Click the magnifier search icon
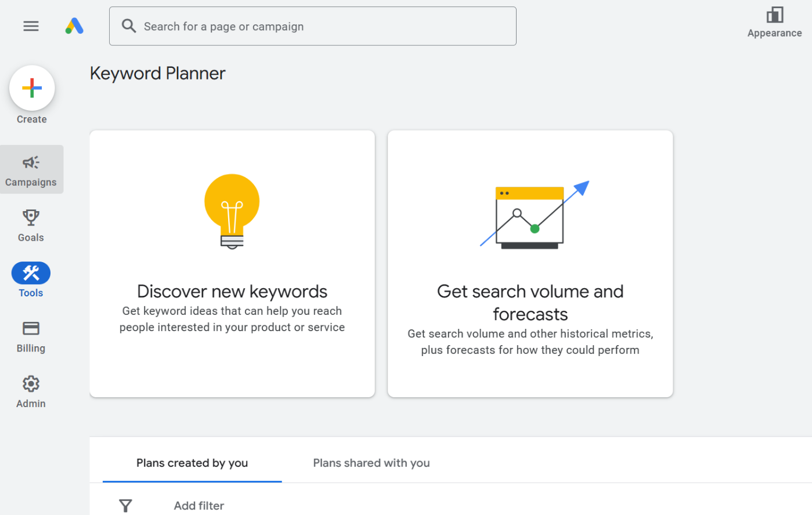 pos(129,26)
